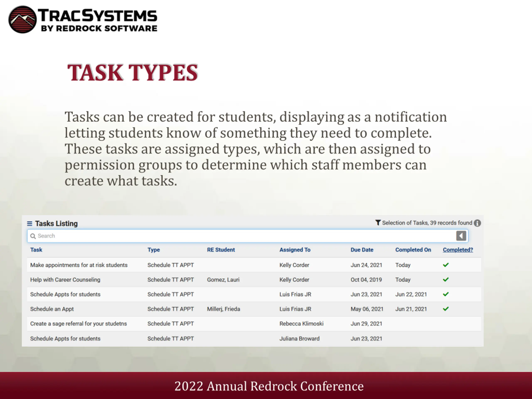Screen dimensions: 532x399
Task: Select the Juliana Broward task row
Action: [x=299, y=339]
